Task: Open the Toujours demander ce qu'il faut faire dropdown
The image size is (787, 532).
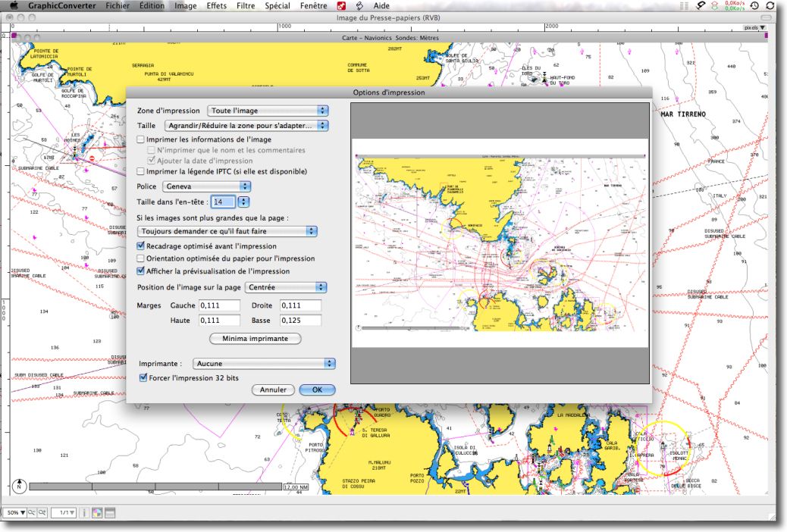Action: (x=227, y=231)
